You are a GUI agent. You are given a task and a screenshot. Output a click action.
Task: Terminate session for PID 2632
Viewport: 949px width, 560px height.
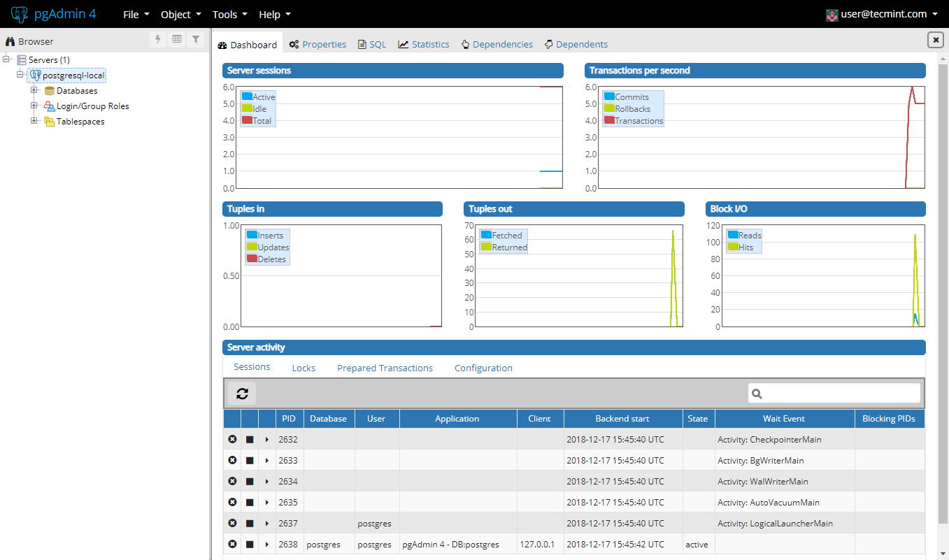tap(232, 439)
